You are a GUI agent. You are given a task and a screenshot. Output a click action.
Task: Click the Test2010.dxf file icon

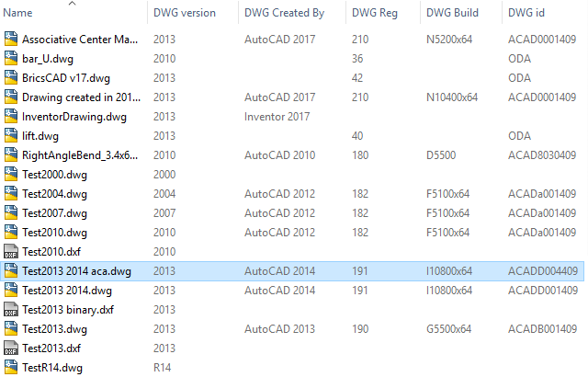(11, 252)
